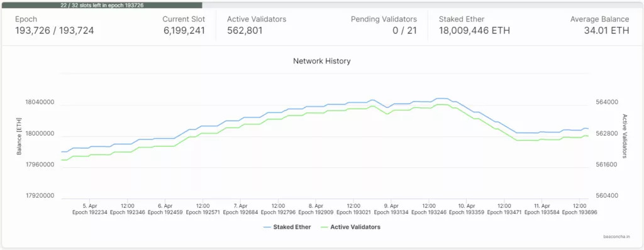Click the Pending Validators 0 / 21 stat
The width and height of the screenshot is (644, 250).
point(404,30)
